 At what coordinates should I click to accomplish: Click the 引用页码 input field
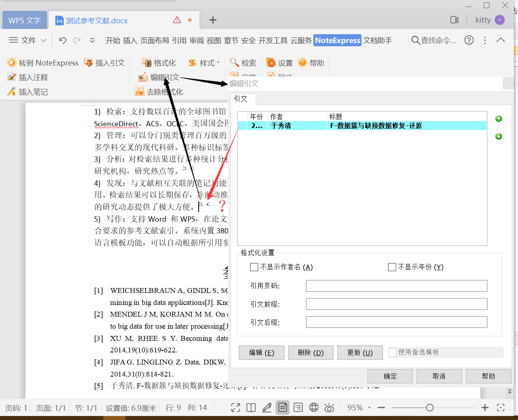[x=397, y=286]
